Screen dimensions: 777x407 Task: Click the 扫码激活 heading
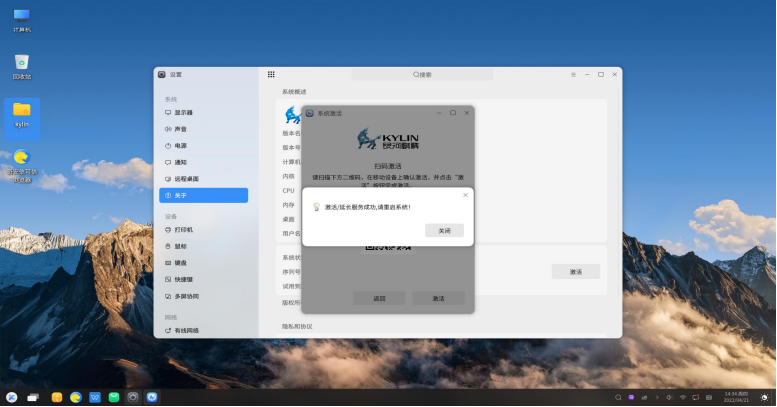click(388, 166)
